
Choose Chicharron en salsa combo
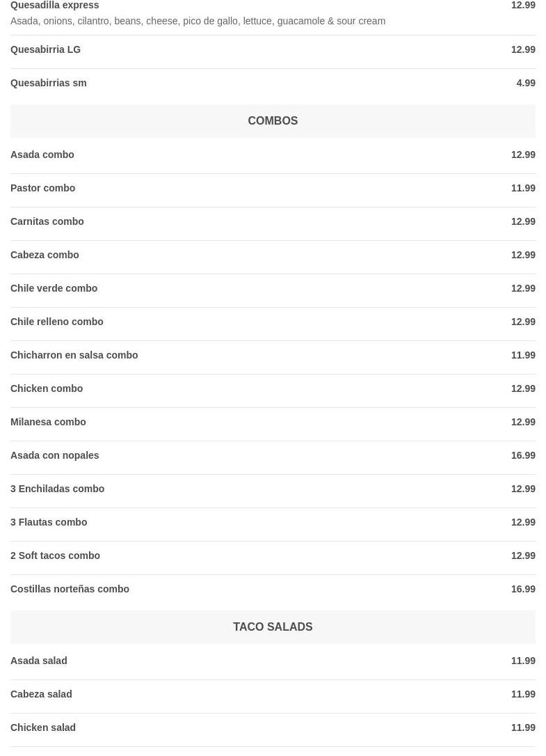74,355
